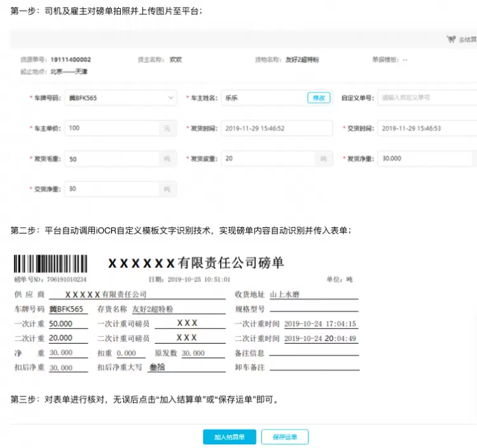The width and height of the screenshot is (477, 448).
Task: Click the 车主单价 field with value 100
Action: (111, 128)
